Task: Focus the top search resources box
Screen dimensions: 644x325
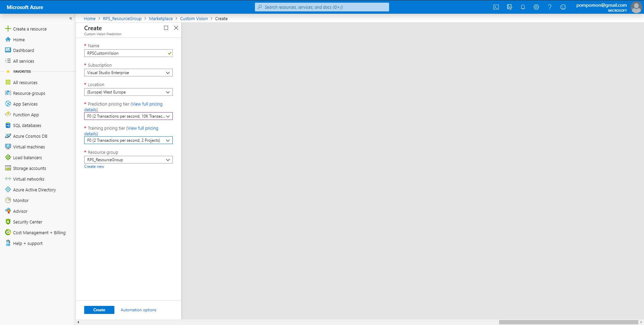Action: point(322,7)
